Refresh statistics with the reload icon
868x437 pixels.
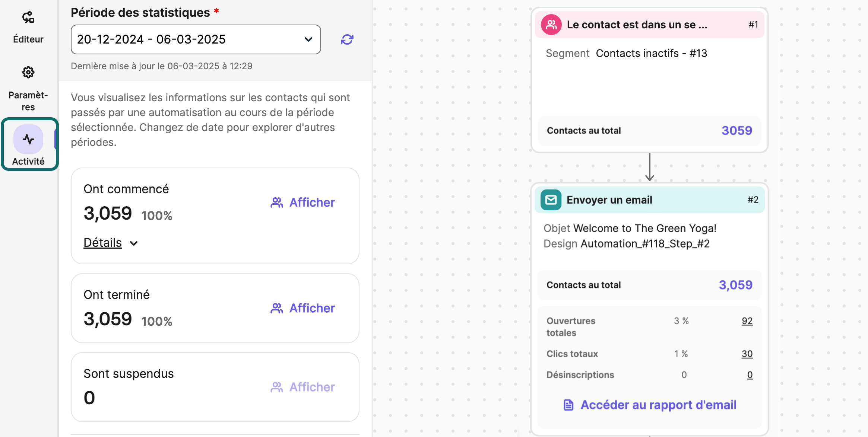coord(347,39)
